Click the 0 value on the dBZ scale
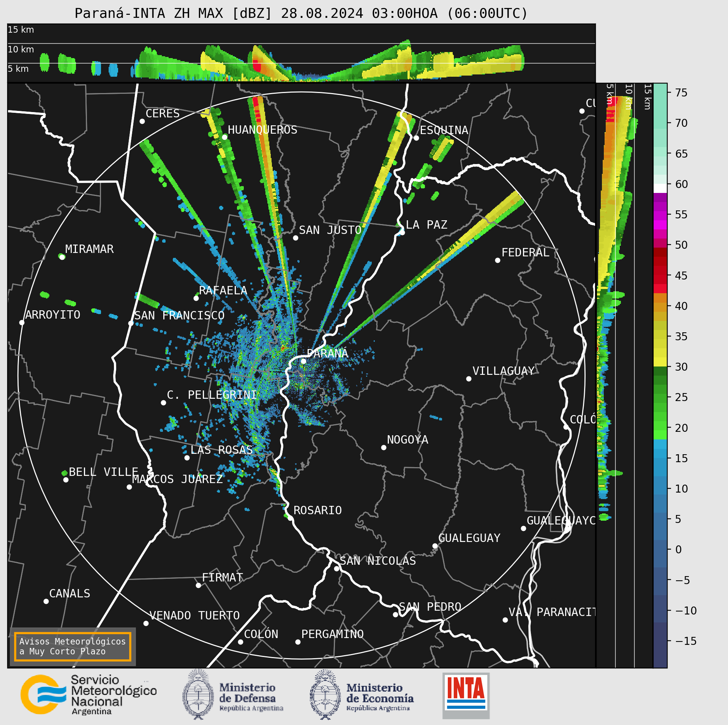This screenshot has width=728, height=725. click(x=678, y=550)
